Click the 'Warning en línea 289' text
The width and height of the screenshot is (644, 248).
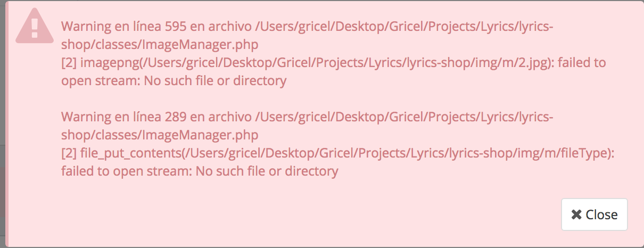123,117
